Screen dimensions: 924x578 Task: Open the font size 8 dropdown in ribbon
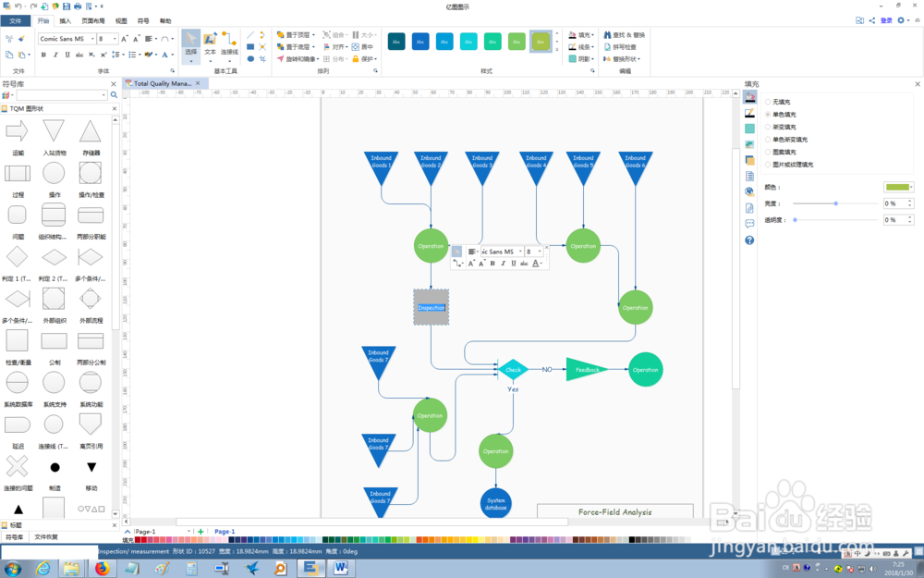coord(115,39)
